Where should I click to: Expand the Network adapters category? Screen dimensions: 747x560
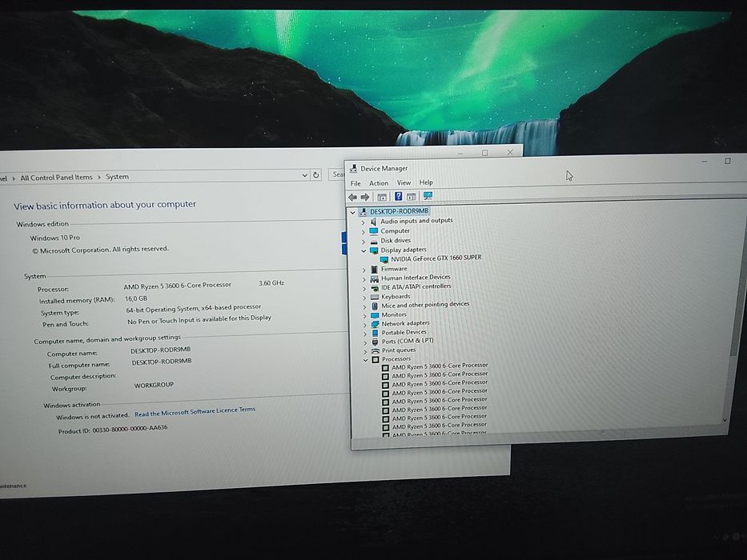365,325
